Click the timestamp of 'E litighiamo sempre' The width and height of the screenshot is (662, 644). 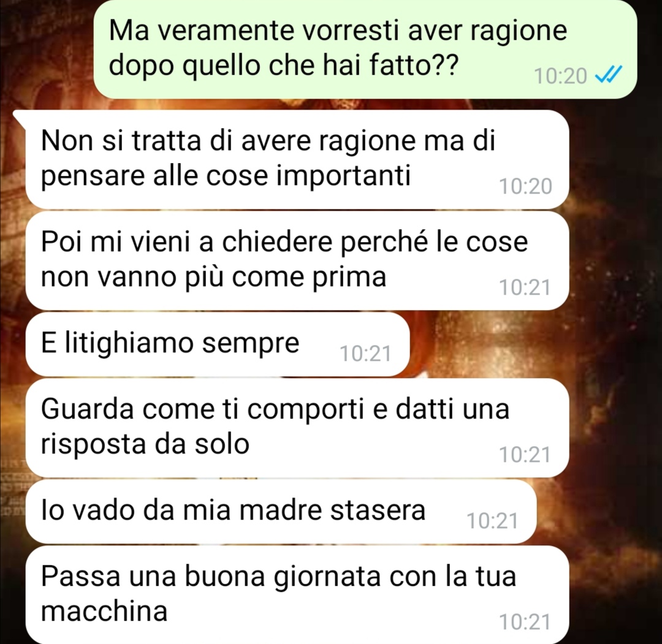365,354
